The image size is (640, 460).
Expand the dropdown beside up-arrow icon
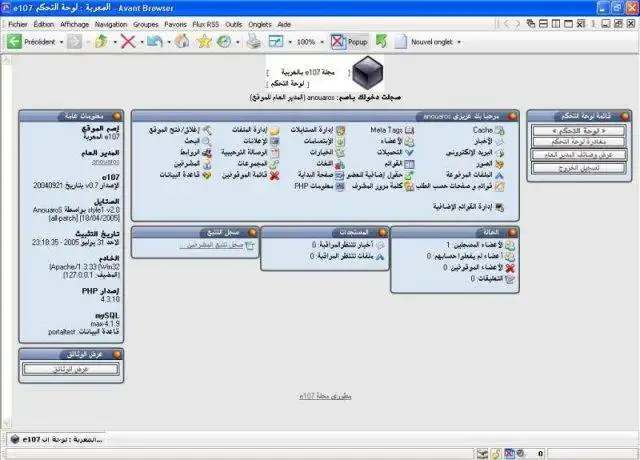115,42
